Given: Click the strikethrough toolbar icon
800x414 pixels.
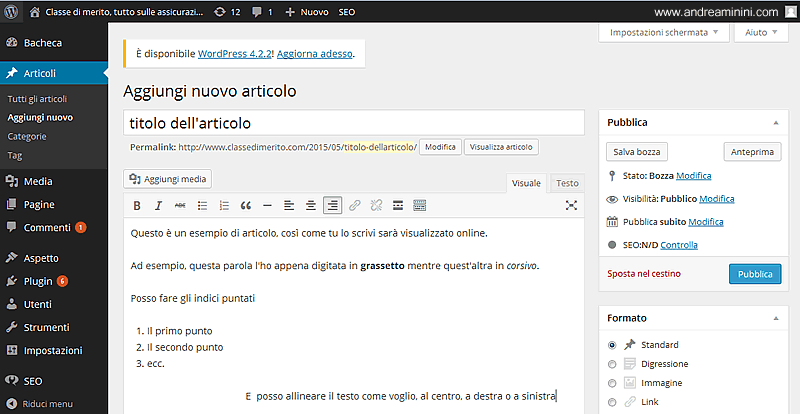Looking at the screenshot, I should [x=180, y=205].
